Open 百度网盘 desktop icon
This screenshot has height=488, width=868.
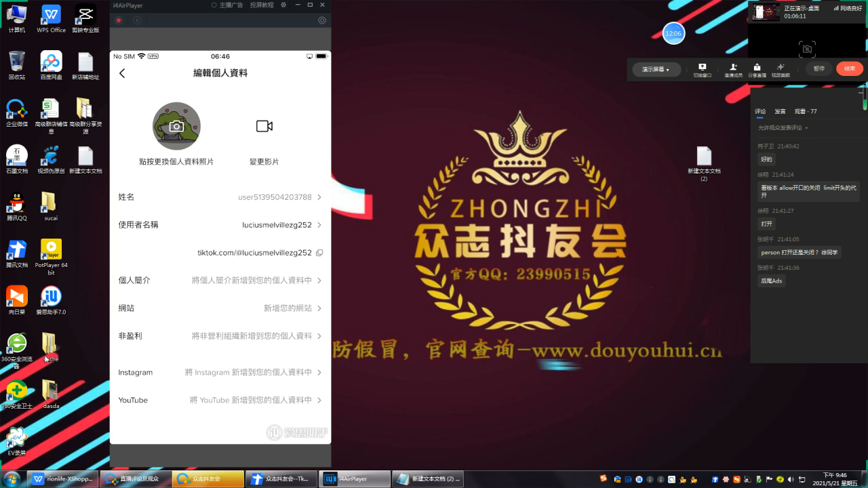(x=52, y=65)
